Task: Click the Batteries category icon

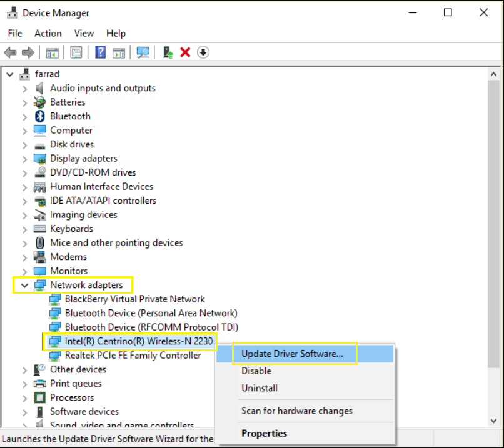Action: pyautogui.click(x=40, y=102)
